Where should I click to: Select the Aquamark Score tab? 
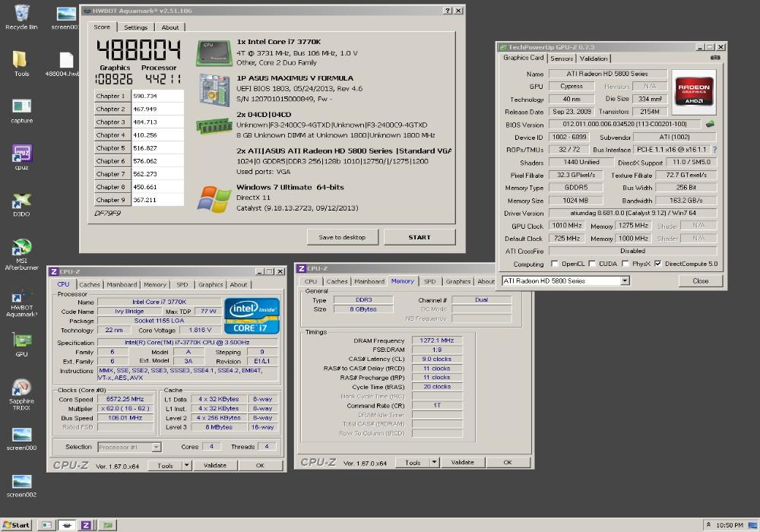pos(102,27)
